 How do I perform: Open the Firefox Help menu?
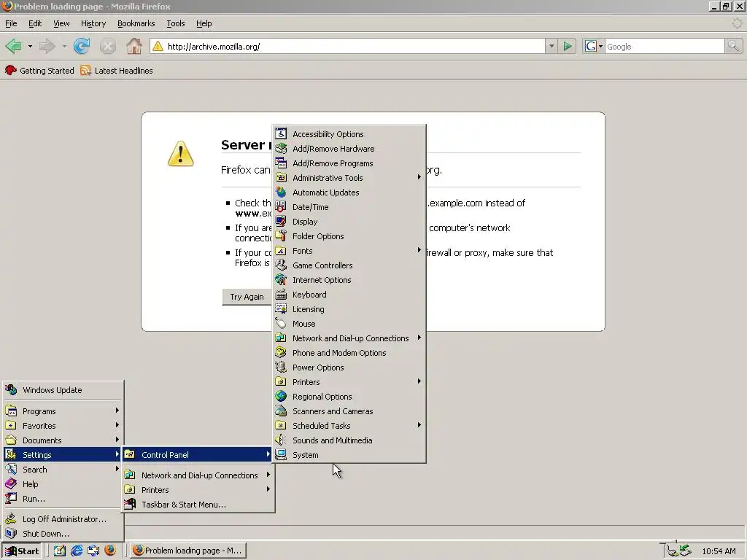pos(204,23)
